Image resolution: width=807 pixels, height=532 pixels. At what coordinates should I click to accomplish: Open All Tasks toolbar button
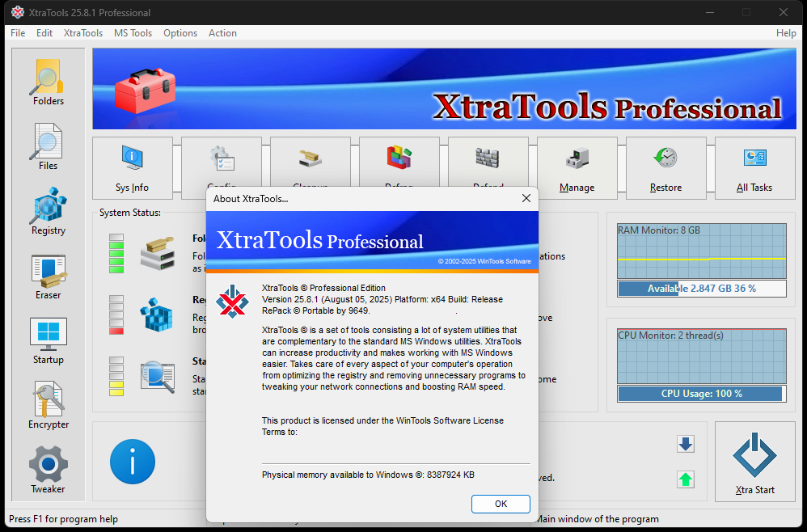754,168
